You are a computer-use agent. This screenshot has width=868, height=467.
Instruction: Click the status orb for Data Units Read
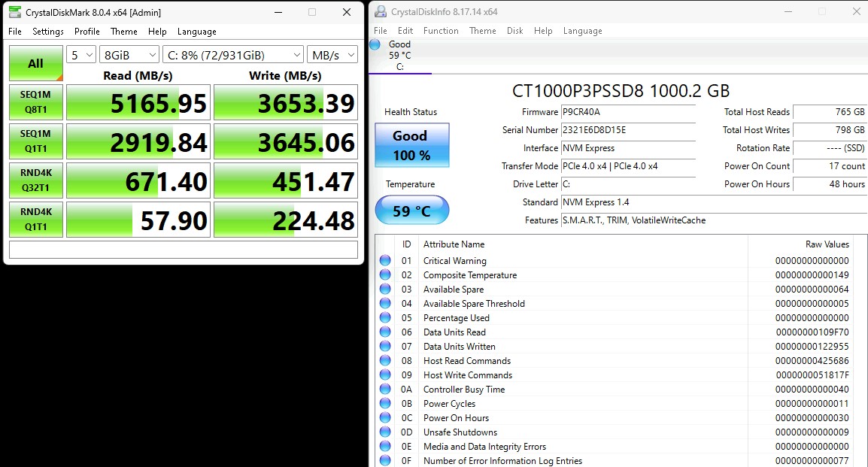pos(385,332)
